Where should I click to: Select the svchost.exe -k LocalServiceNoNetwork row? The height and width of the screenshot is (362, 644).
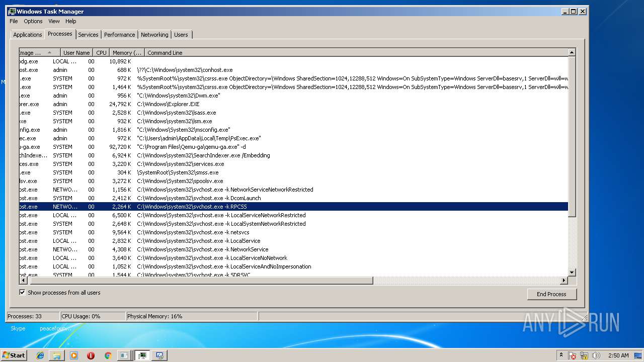coord(293,258)
